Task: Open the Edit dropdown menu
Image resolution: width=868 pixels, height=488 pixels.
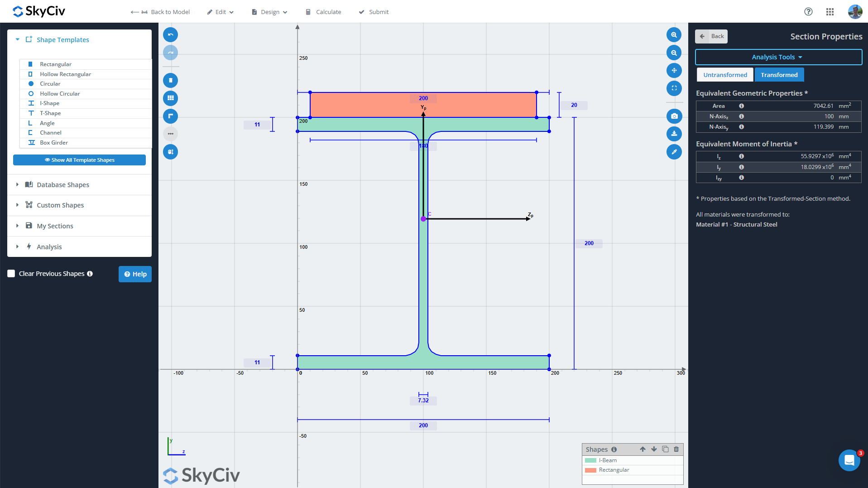Action: pyautogui.click(x=221, y=12)
